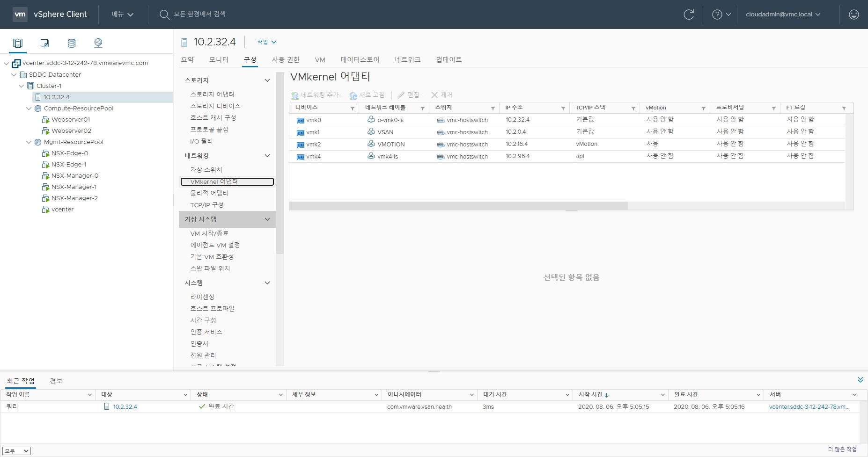Open 라이센싱 settings
Viewport: 868px width, 457px height.
(202, 297)
